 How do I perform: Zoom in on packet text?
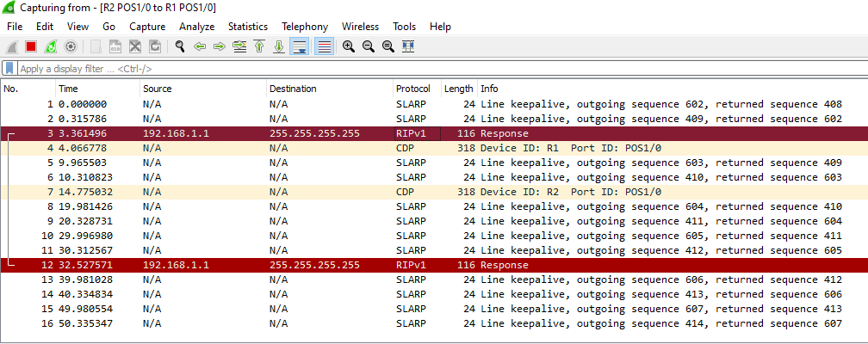(x=348, y=47)
